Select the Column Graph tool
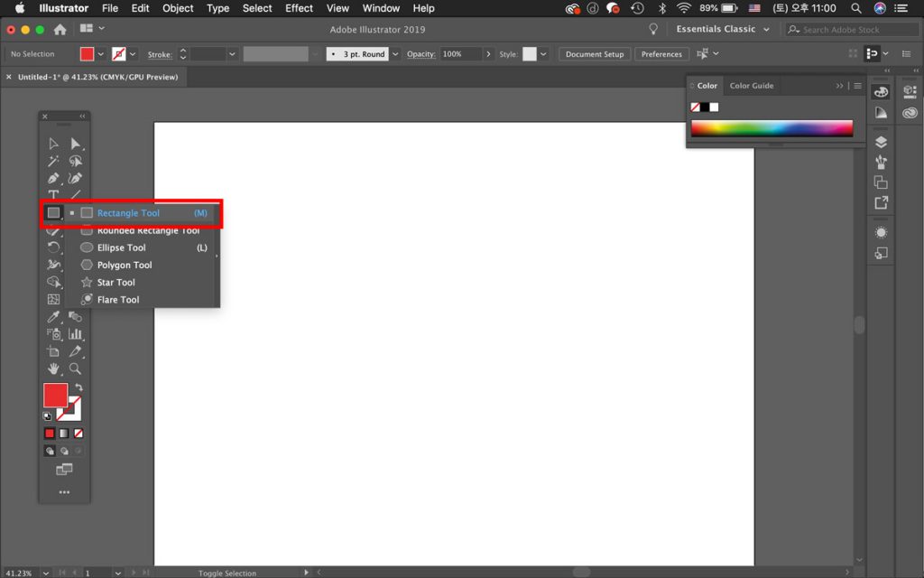The image size is (924, 578). point(76,334)
